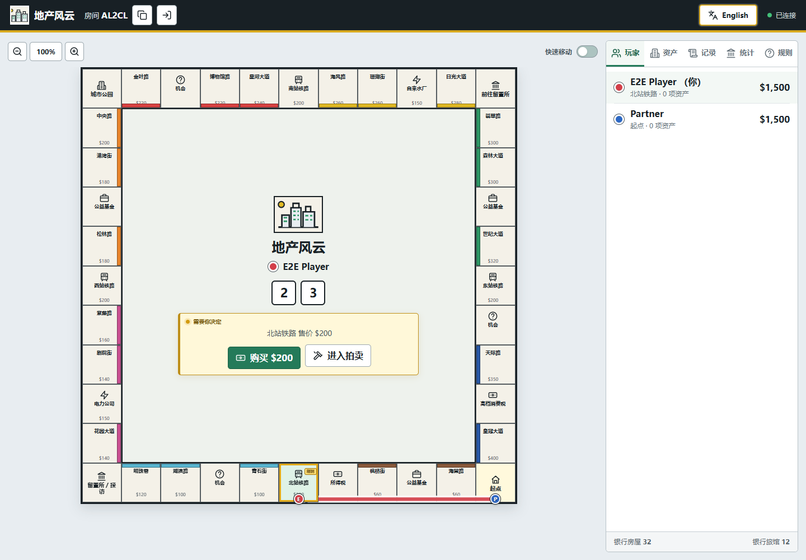Select the 森林大道 property tile
Viewport: 806px width, 560px height.
[x=496, y=167]
